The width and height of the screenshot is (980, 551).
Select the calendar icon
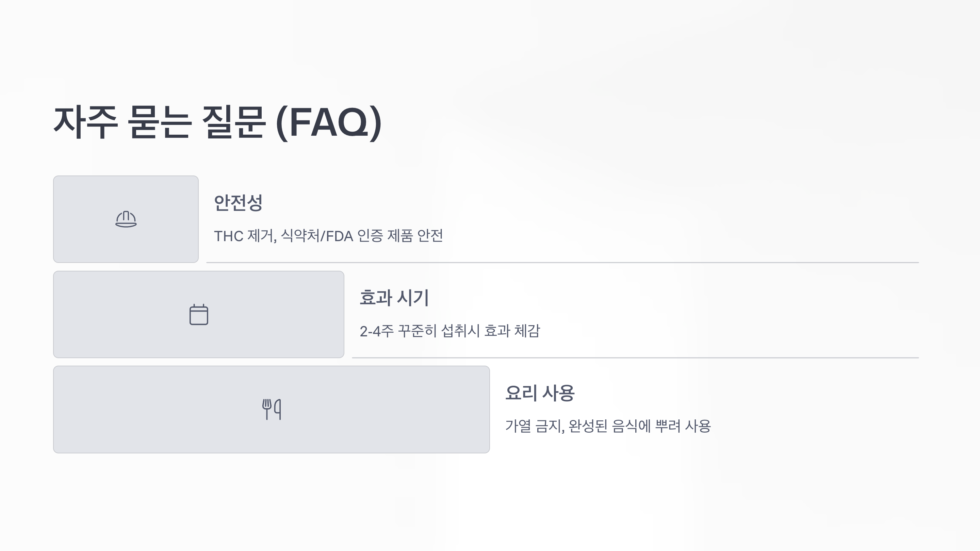pyautogui.click(x=199, y=315)
